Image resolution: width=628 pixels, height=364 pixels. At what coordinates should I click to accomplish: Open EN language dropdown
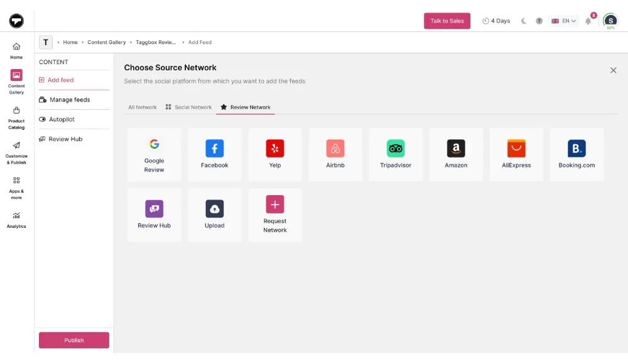point(563,21)
